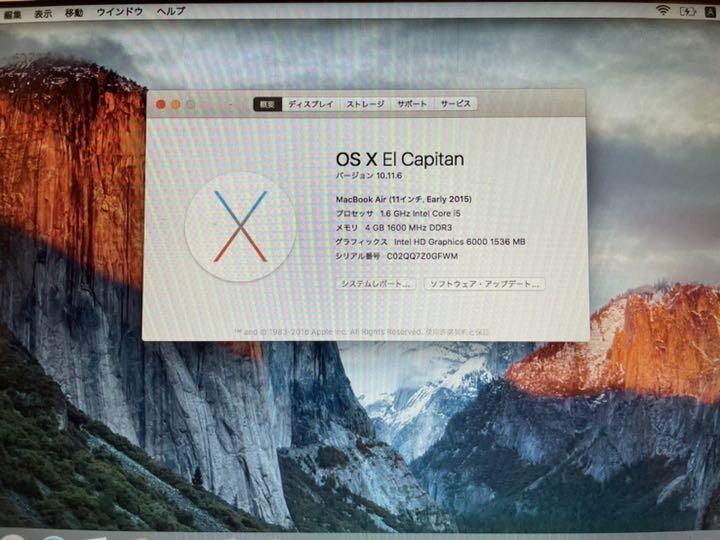Screen dimensions: 720x540
Task: Click Intel HD Graphics 6000 1536 MB text
Action: (460, 242)
